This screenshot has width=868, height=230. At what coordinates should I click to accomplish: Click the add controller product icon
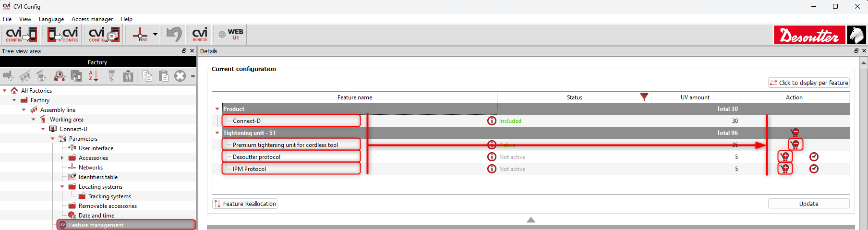76,76
